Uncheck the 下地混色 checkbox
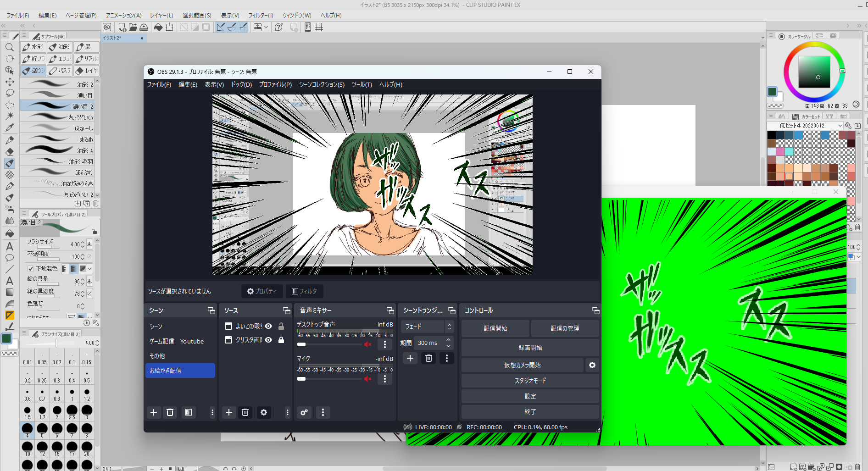 30,269
